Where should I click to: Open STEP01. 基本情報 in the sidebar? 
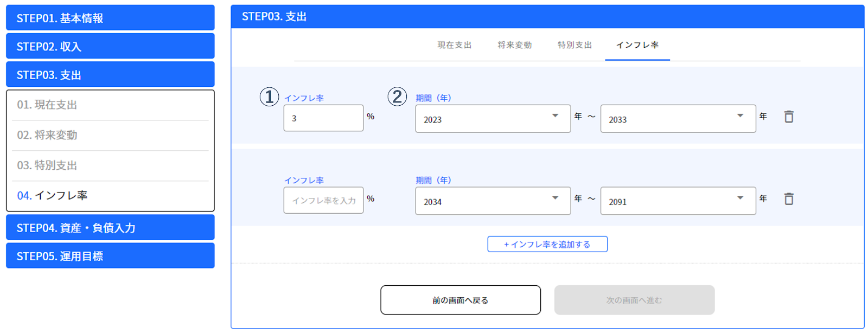click(110, 18)
